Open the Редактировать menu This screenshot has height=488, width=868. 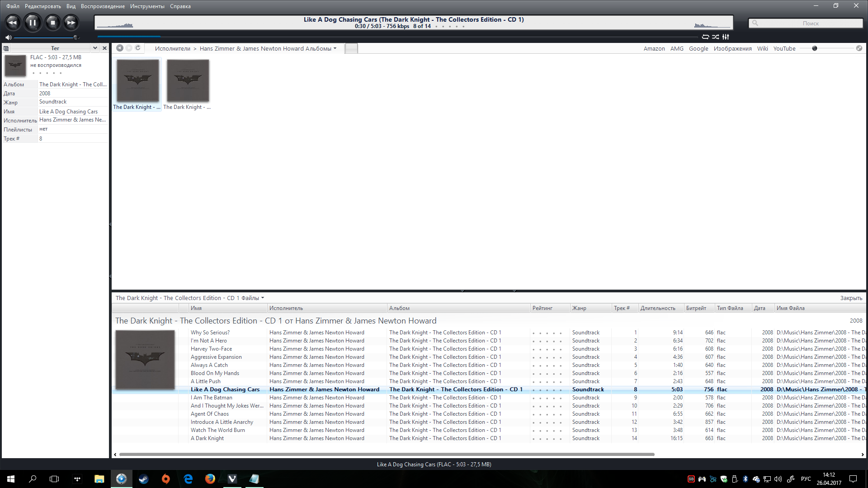point(43,6)
